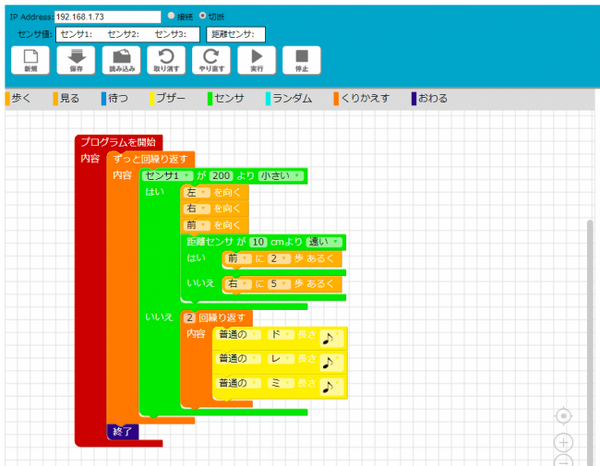Select the 接続 radio button
The image size is (600, 466).
tap(169, 16)
